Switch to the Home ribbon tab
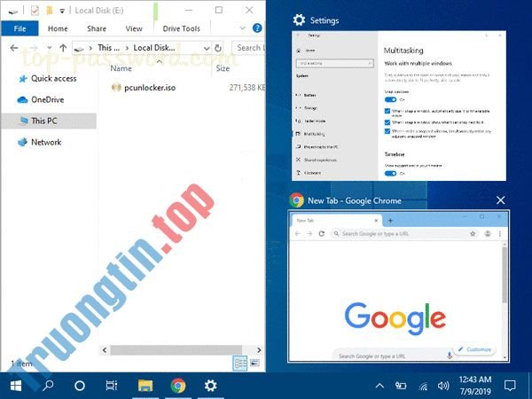 tap(58, 28)
